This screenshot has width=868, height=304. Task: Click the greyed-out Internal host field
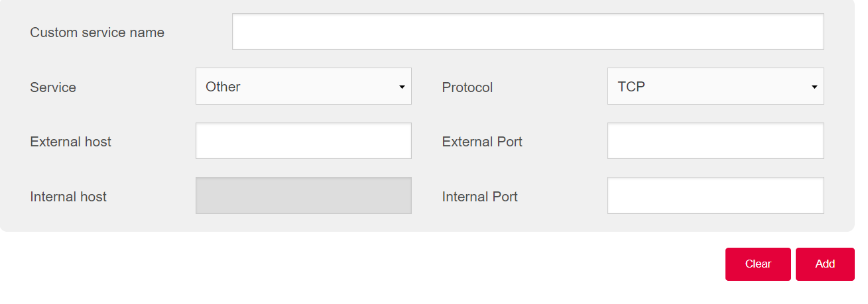pyautogui.click(x=303, y=195)
